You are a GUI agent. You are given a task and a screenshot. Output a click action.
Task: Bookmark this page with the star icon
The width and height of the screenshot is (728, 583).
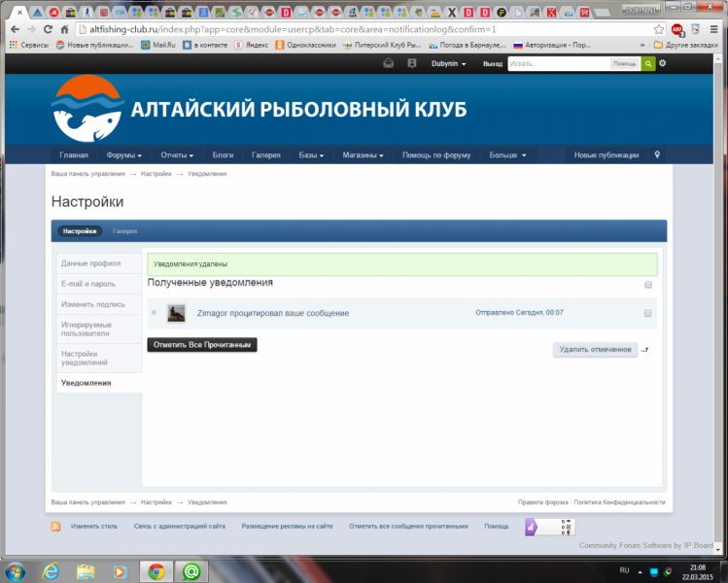pos(658,29)
